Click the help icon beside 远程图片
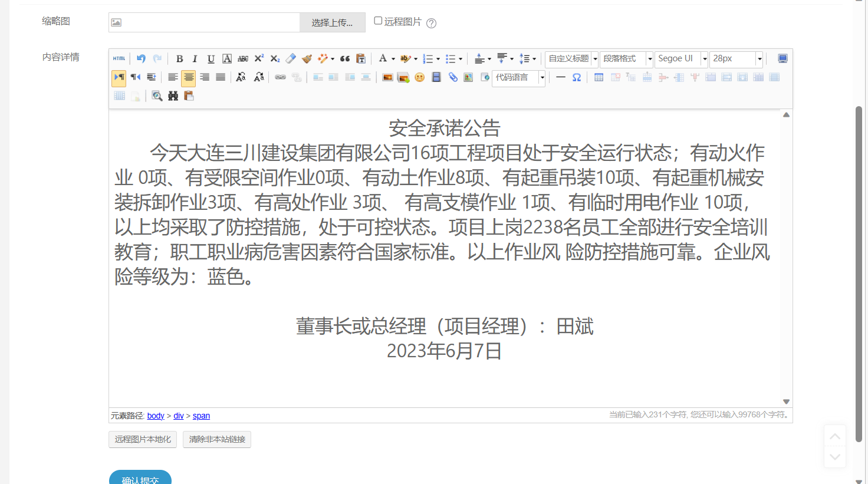Viewport: 868px width, 484px height. click(432, 23)
